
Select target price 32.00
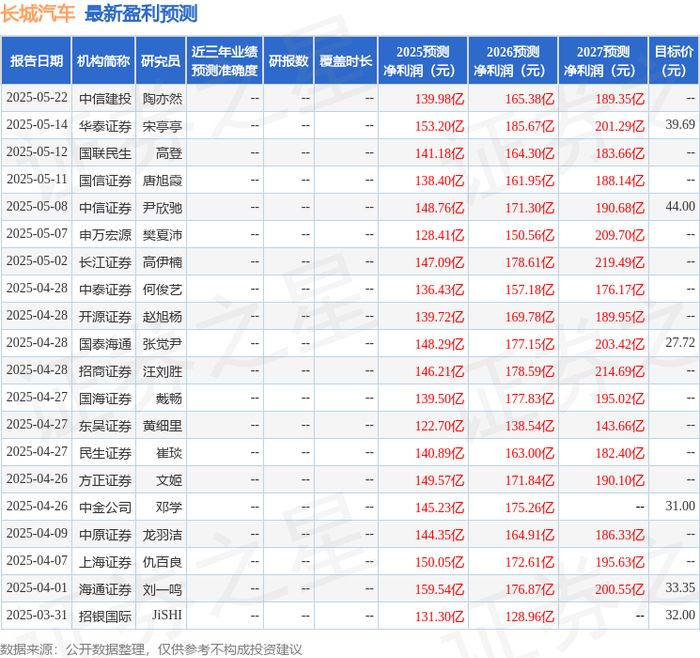pyautogui.click(x=680, y=615)
